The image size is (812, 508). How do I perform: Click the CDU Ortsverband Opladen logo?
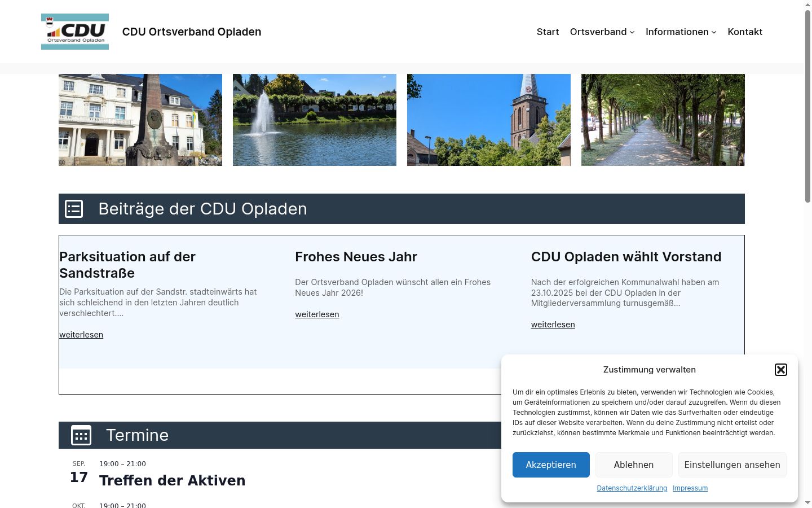tap(75, 32)
